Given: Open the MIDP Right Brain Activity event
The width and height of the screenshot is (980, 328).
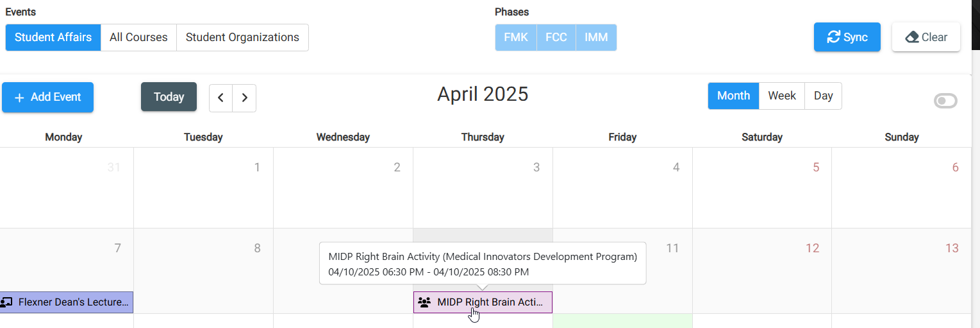Looking at the screenshot, I should (x=483, y=302).
